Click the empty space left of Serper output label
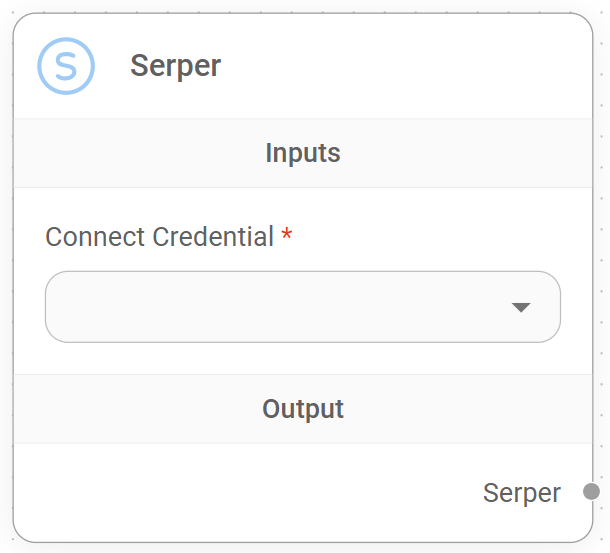Screen dimensions: 610x553 pyautogui.click(x=250, y=493)
